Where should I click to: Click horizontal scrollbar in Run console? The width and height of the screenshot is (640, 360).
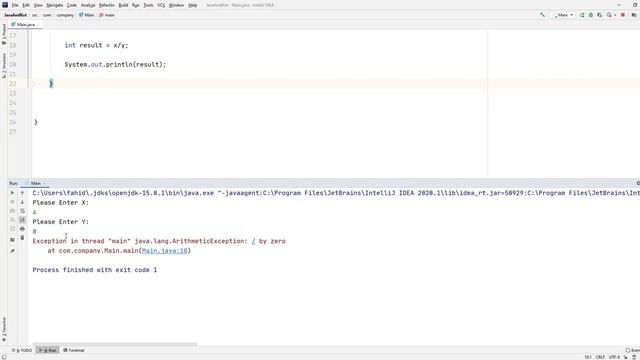[115, 344]
